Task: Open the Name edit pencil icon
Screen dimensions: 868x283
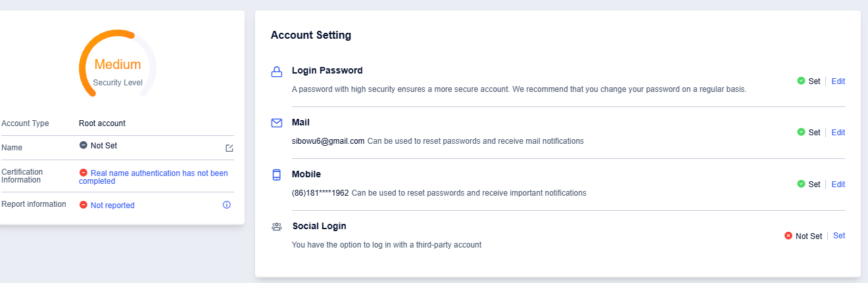Action: point(229,148)
